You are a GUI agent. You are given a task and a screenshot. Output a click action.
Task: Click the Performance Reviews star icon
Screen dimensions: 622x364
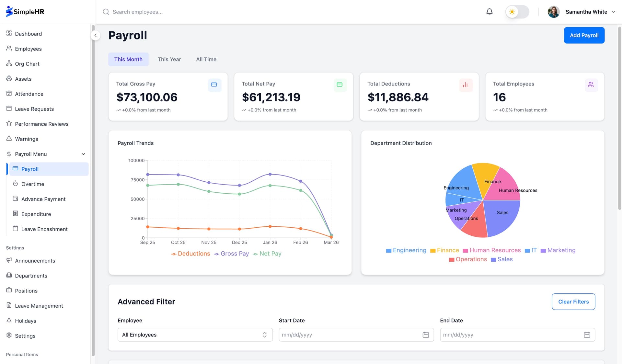[x=9, y=124]
